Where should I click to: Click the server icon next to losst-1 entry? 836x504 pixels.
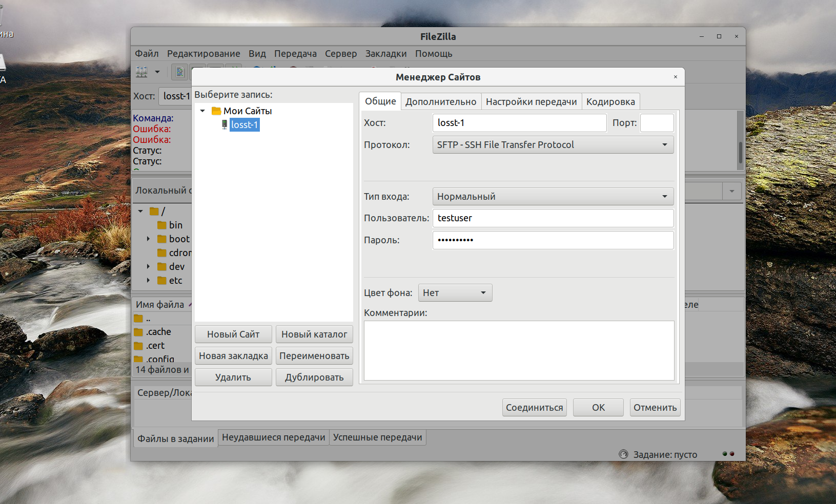225,124
